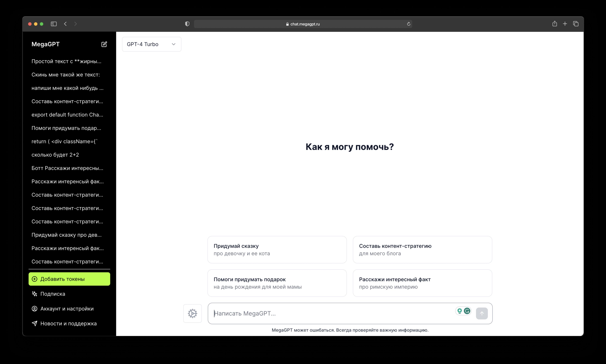Open a new tab with the plus icon

(565, 24)
